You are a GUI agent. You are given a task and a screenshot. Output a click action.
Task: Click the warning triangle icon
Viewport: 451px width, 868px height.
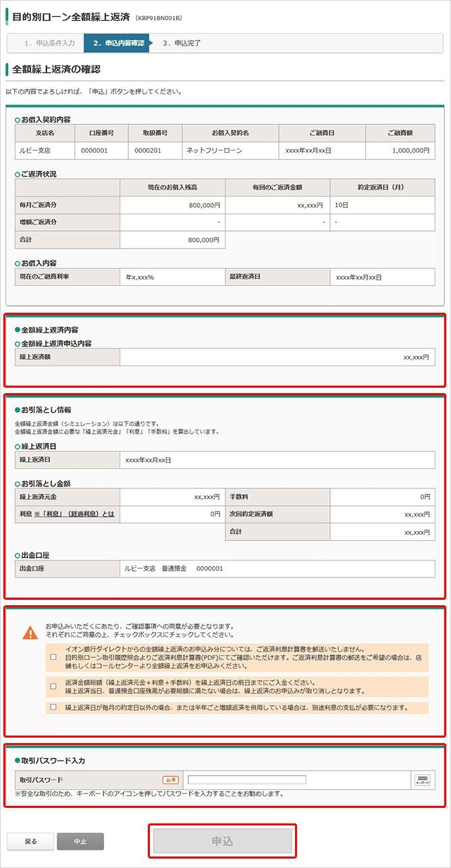[x=30, y=632]
